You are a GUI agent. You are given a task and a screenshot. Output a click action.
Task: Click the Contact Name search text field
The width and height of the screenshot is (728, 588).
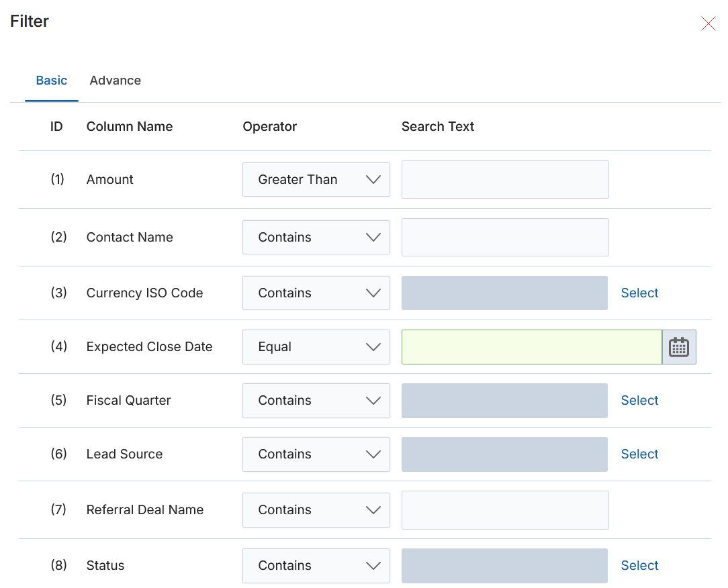point(505,237)
